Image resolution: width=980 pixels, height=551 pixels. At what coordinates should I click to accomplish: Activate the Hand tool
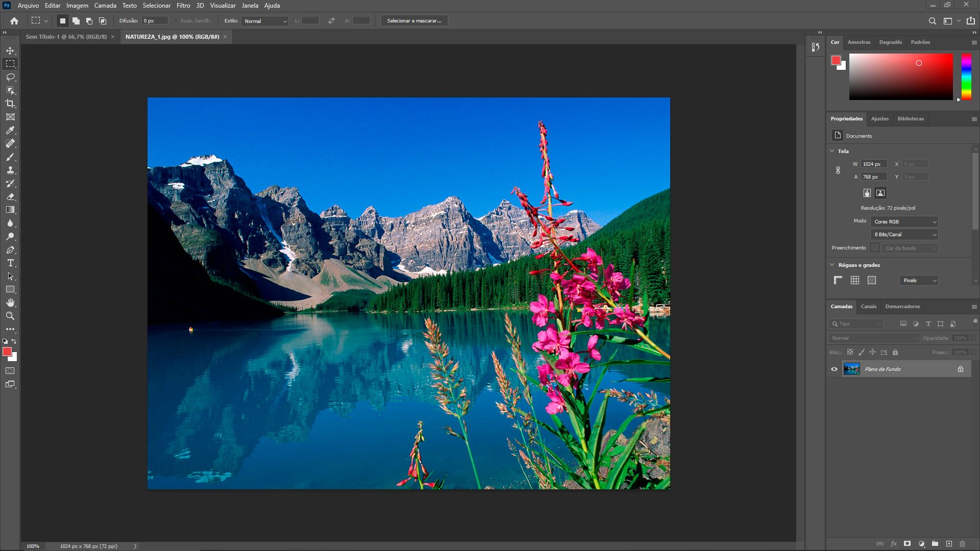click(x=10, y=303)
